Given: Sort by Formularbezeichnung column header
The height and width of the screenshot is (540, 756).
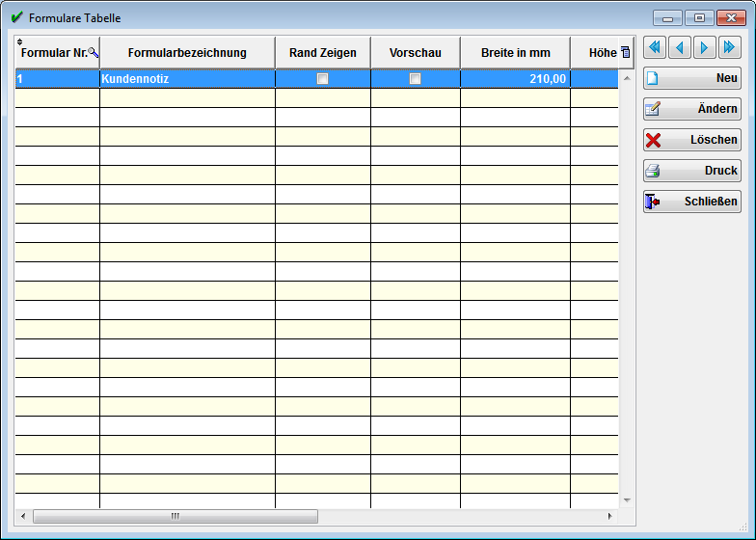Looking at the screenshot, I should [187, 52].
